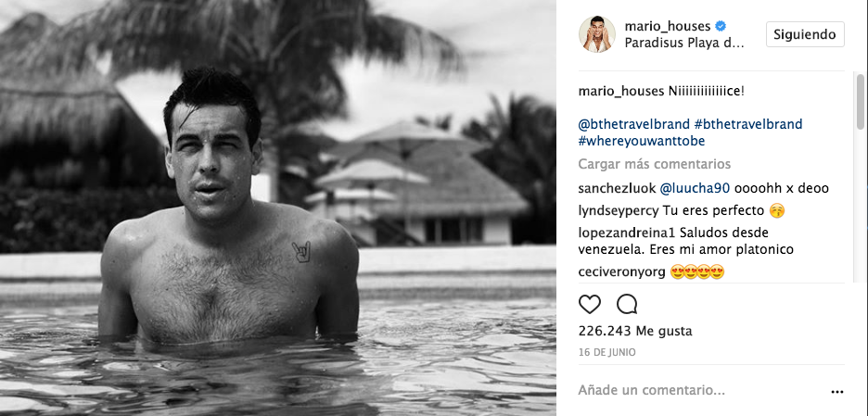Open mario_houses username in header
The width and height of the screenshot is (868, 416).
pyautogui.click(x=668, y=26)
